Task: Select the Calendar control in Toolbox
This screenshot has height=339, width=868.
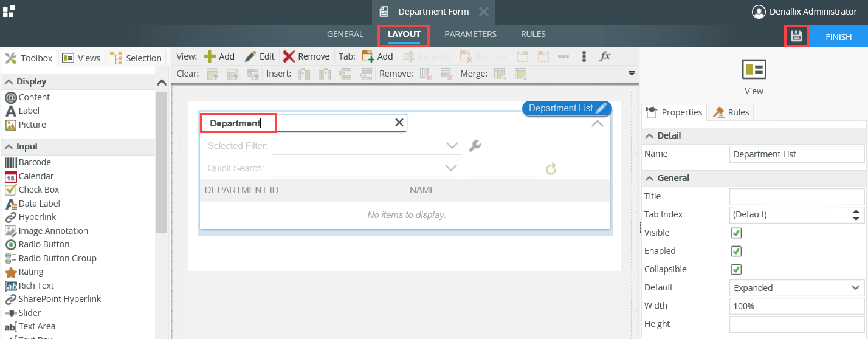Action: (x=29, y=176)
